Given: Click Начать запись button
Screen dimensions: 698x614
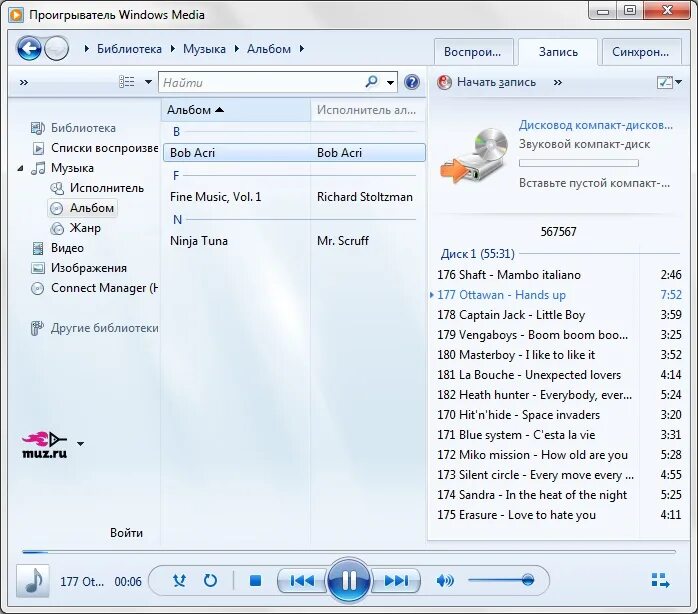Looking at the screenshot, I should (x=496, y=82).
